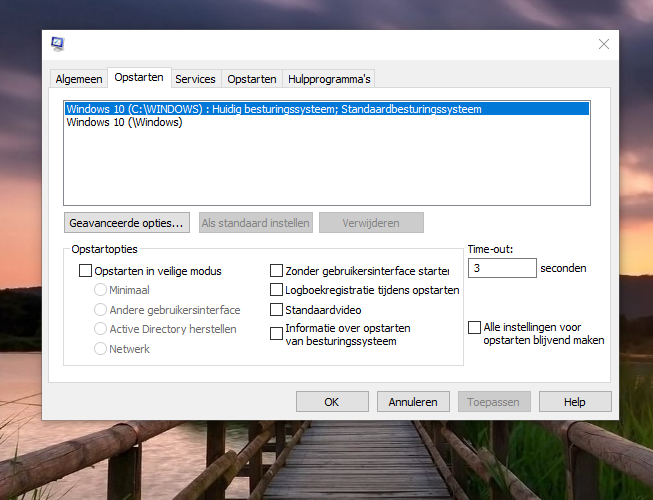Confirm with the OK button
The image size is (653, 500).
(x=332, y=402)
